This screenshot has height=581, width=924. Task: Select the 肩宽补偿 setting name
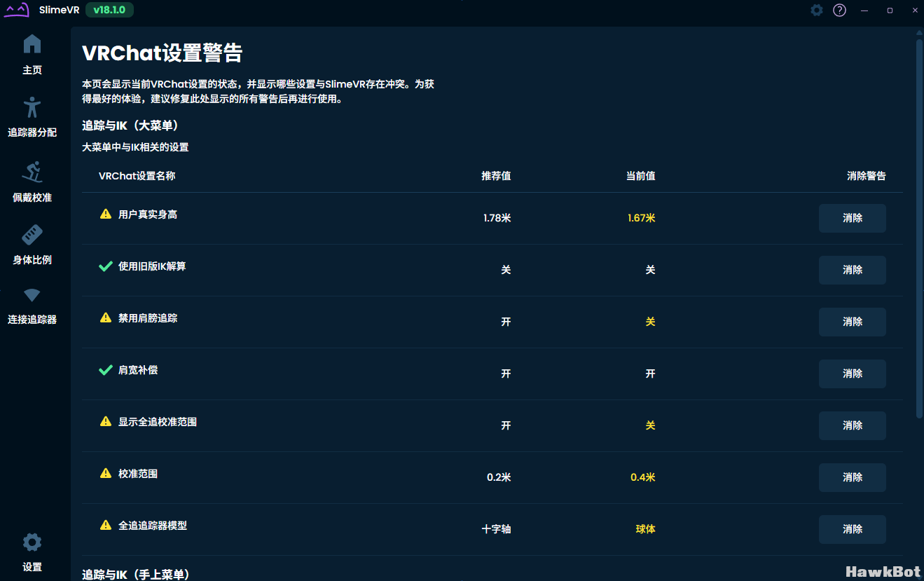138,370
